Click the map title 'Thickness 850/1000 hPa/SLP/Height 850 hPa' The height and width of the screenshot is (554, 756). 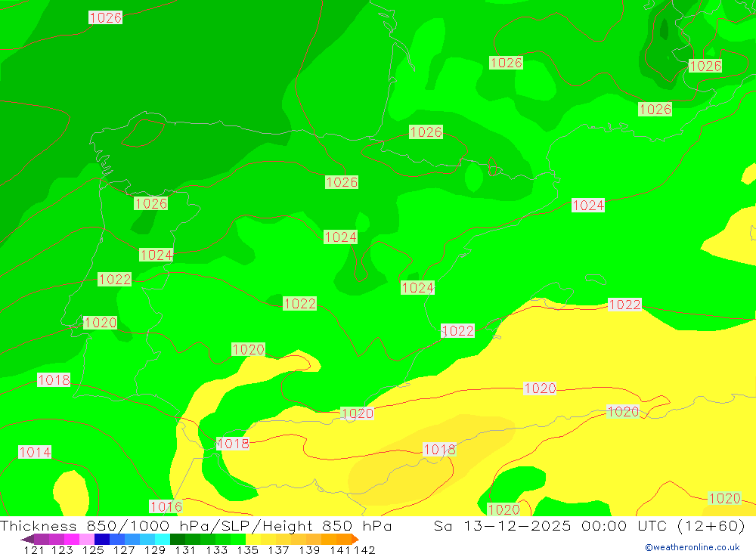pos(196,525)
